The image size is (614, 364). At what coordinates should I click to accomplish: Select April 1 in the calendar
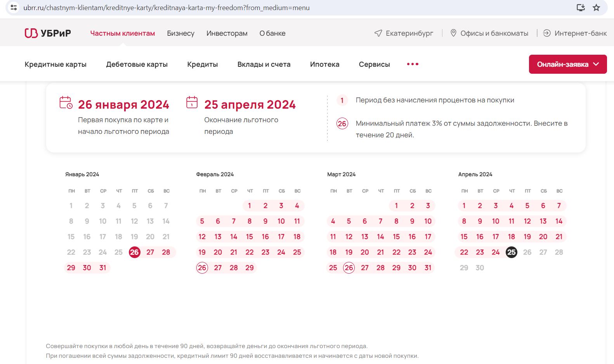point(464,206)
